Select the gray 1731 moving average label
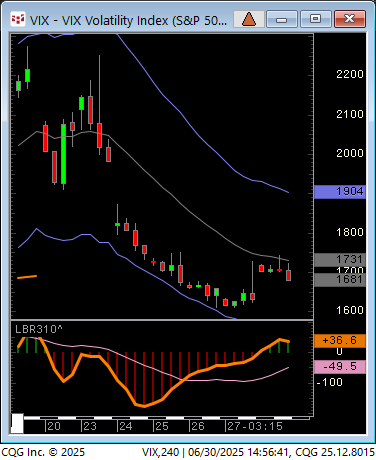 [340, 259]
